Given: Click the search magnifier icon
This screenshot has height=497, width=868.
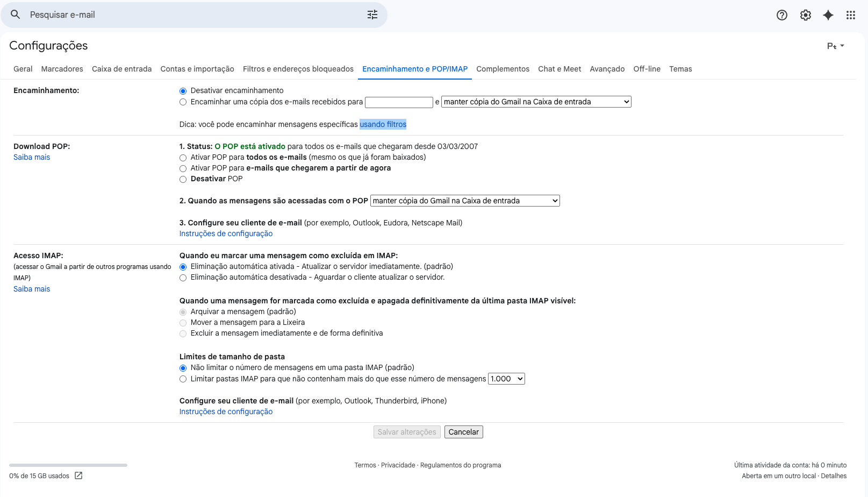Looking at the screenshot, I should coord(15,15).
